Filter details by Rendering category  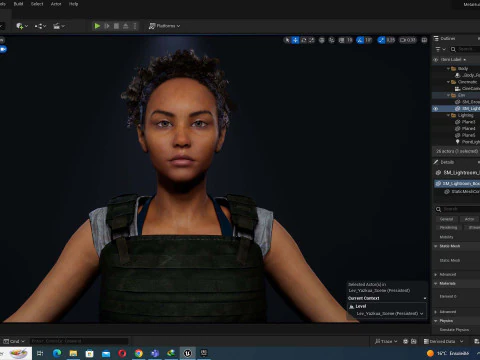pyautogui.click(x=448, y=227)
